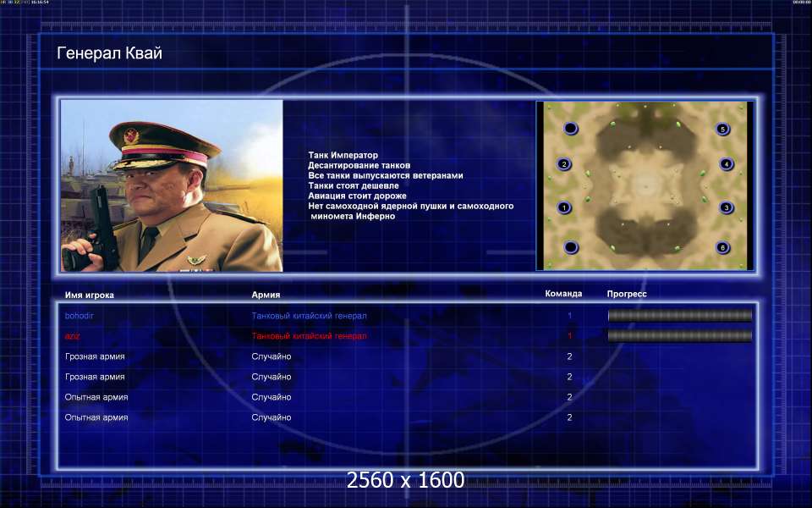Click the "Десантирование танков" line
Screen dimensions: 812x508
click(x=359, y=165)
